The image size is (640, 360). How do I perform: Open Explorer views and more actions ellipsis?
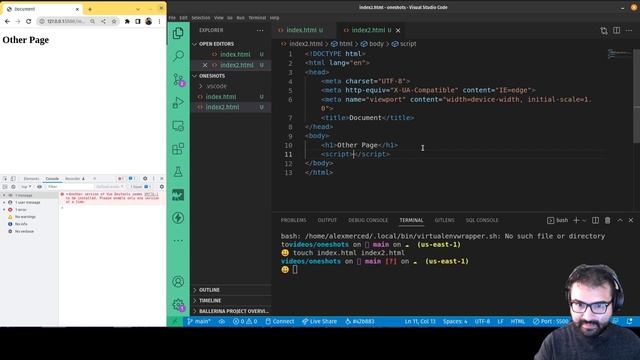click(260, 30)
